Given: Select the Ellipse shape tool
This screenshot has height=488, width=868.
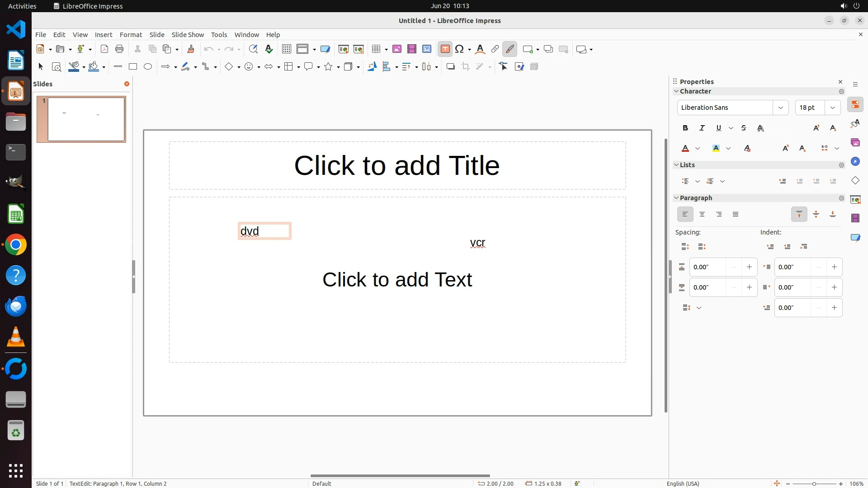Looking at the screenshot, I should click(148, 67).
